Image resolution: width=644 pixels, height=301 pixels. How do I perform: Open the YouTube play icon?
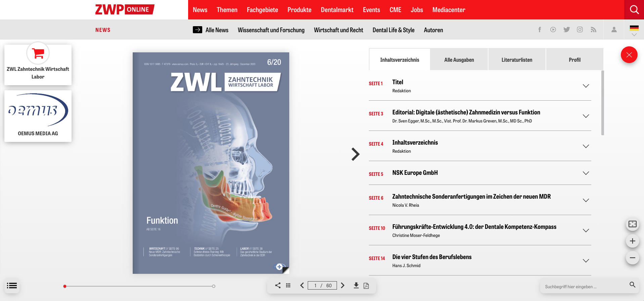553,30
